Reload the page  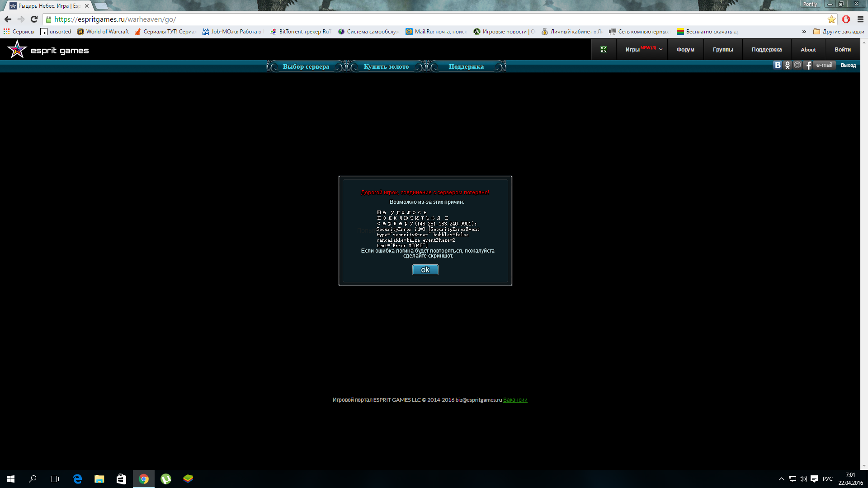click(x=34, y=19)
